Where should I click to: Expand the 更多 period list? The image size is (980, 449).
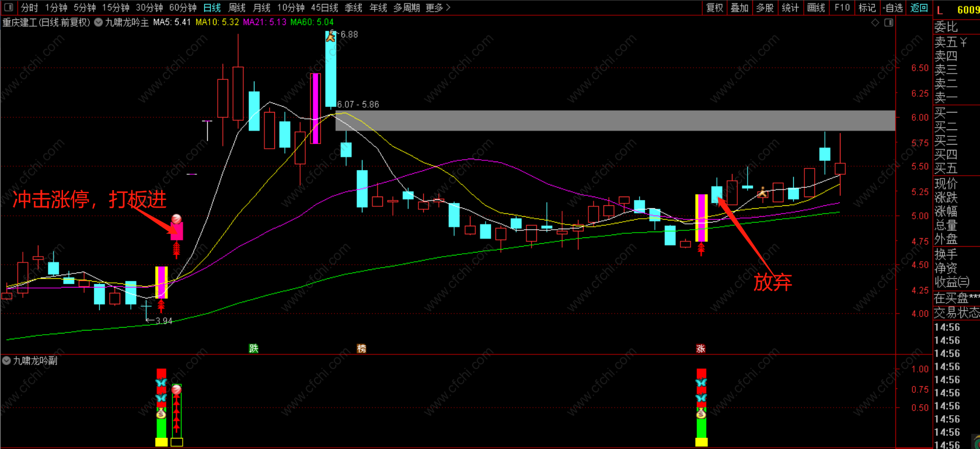[x=438, y=8]
